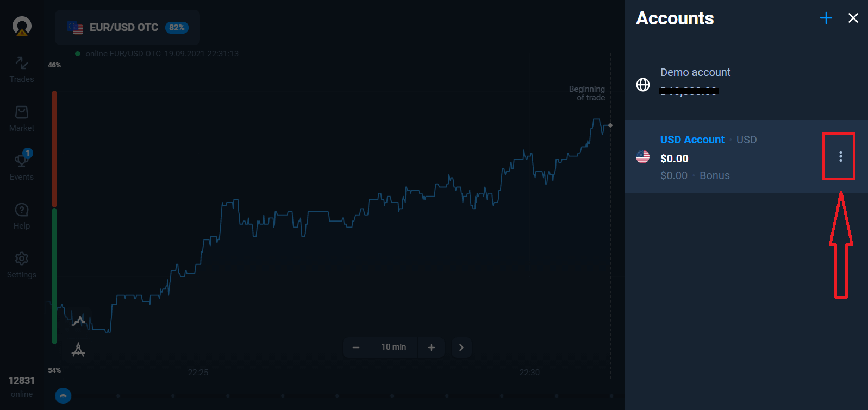Add a new account with plus icon
This screenshot has height=410, width=868.
(x=826, y=18)
